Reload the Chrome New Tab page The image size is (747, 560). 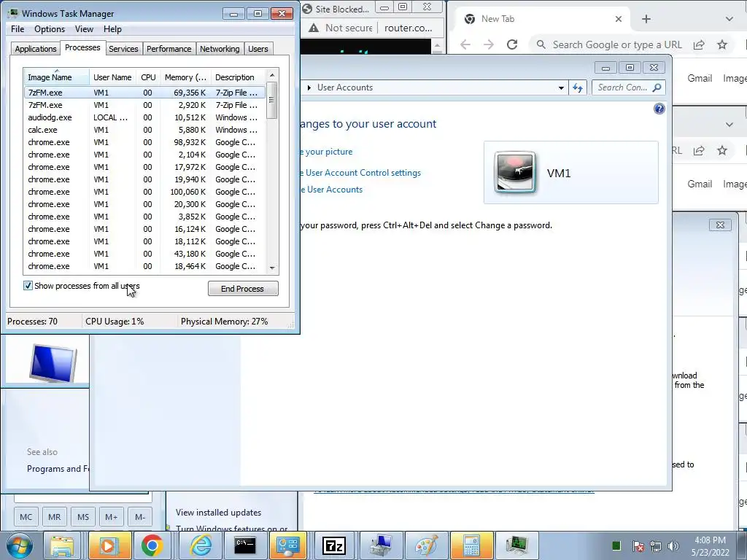pos(512,44)
